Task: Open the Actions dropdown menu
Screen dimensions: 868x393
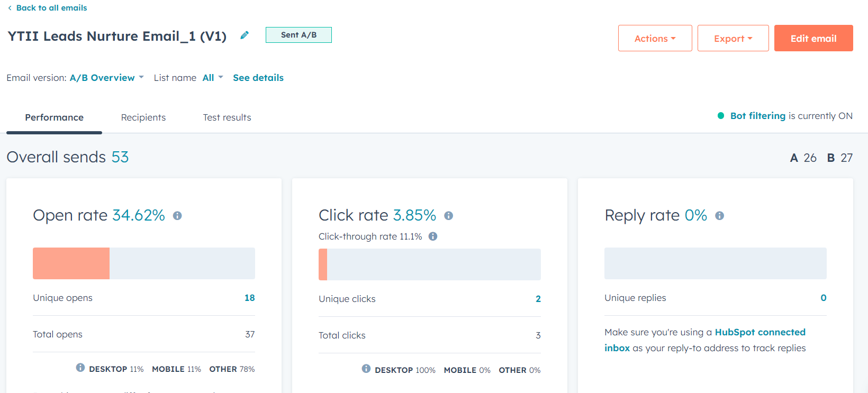Action: [x=655, y=38]
